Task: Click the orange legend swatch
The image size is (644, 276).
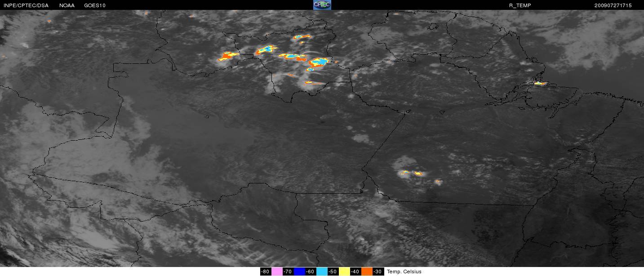Action: (367, 272)
